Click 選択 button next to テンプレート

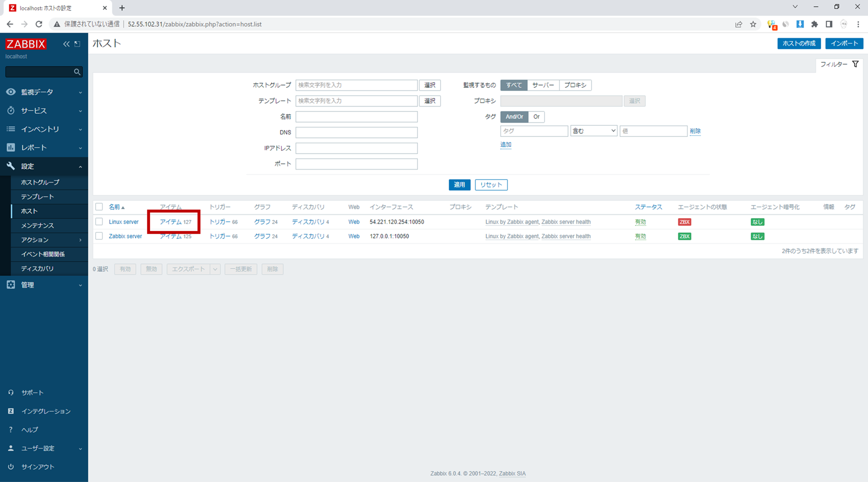[x=430, y=101]
